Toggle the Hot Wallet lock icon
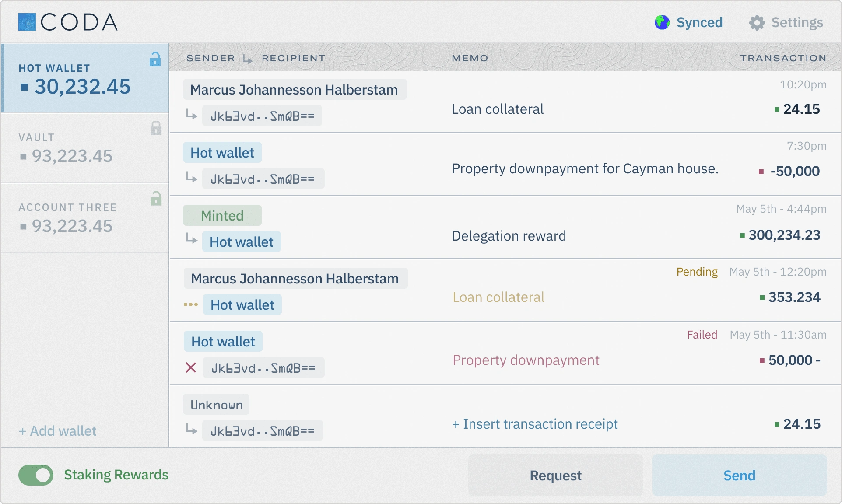The width and height of the screenshot is (842, 504). click(x=155, y=59)
